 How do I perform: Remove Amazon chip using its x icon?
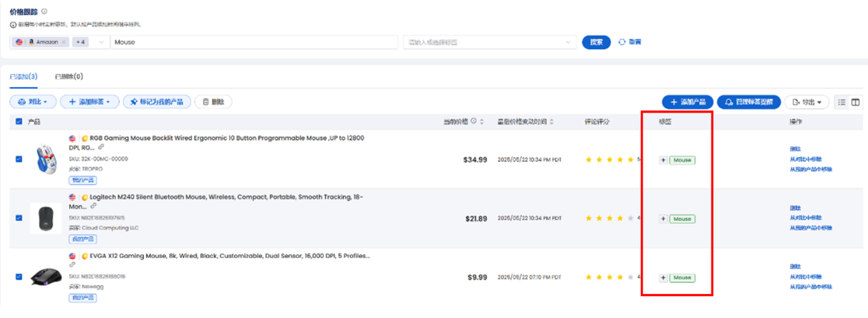(x=64, y=42)
